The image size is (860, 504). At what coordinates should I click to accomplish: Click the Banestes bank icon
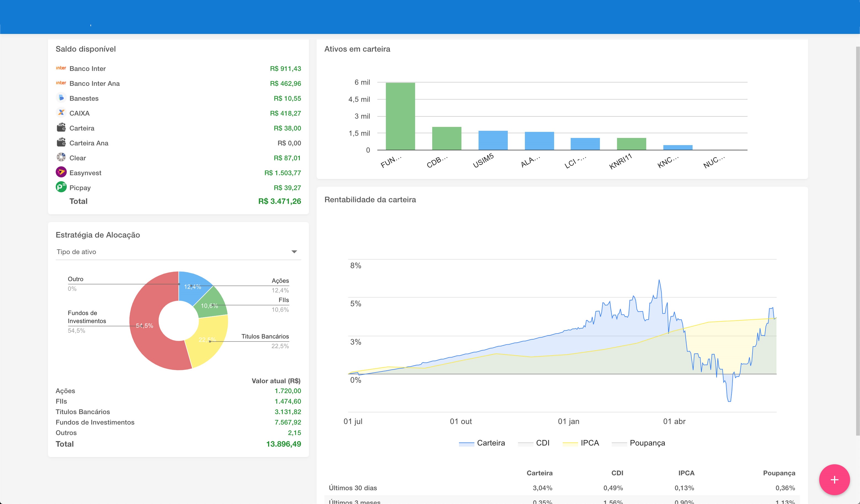tap(61, 98)
